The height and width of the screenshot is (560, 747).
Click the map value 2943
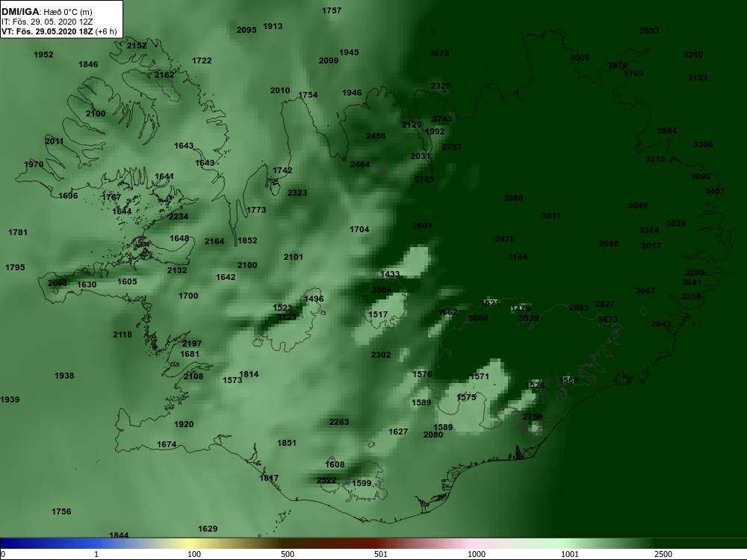point(661,324)
